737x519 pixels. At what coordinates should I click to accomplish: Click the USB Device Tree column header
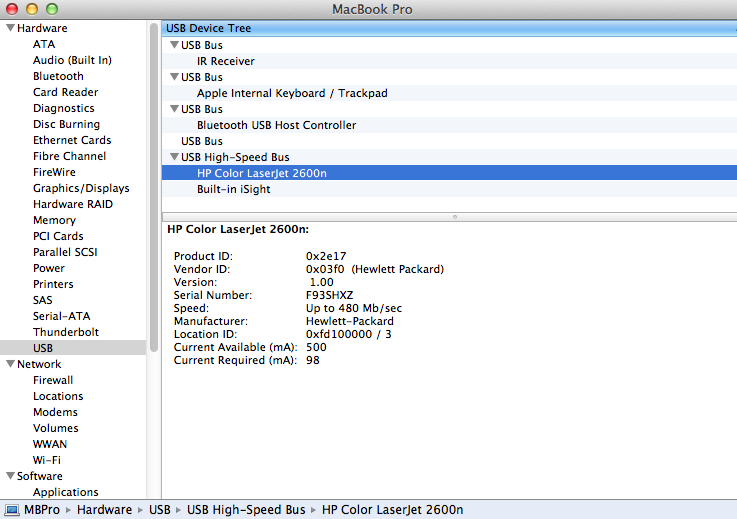click(208, 28)
